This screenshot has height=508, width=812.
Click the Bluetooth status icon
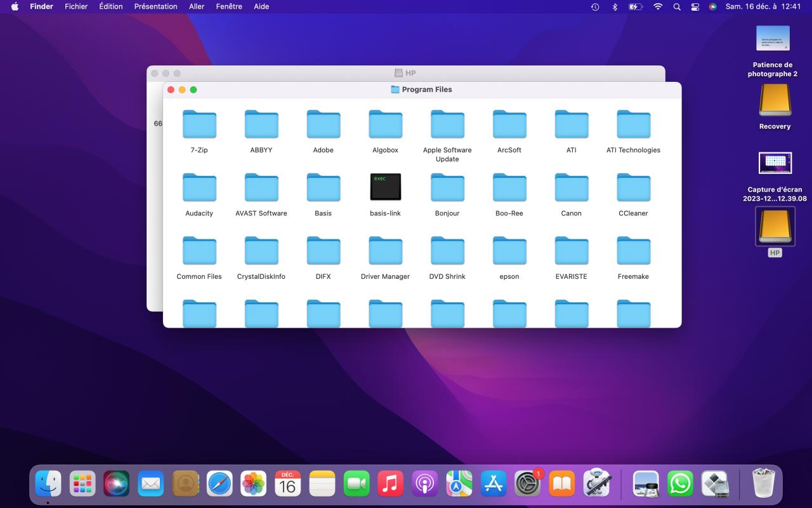point(614,6)
